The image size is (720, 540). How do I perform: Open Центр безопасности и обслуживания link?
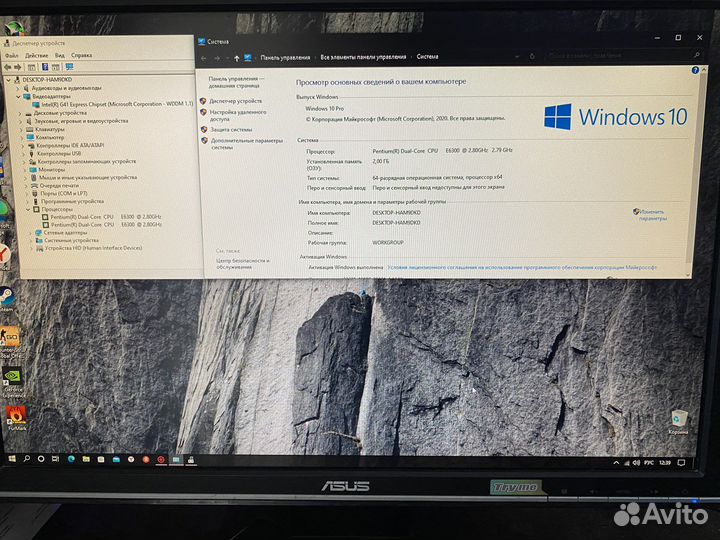[x=242, y=264]
